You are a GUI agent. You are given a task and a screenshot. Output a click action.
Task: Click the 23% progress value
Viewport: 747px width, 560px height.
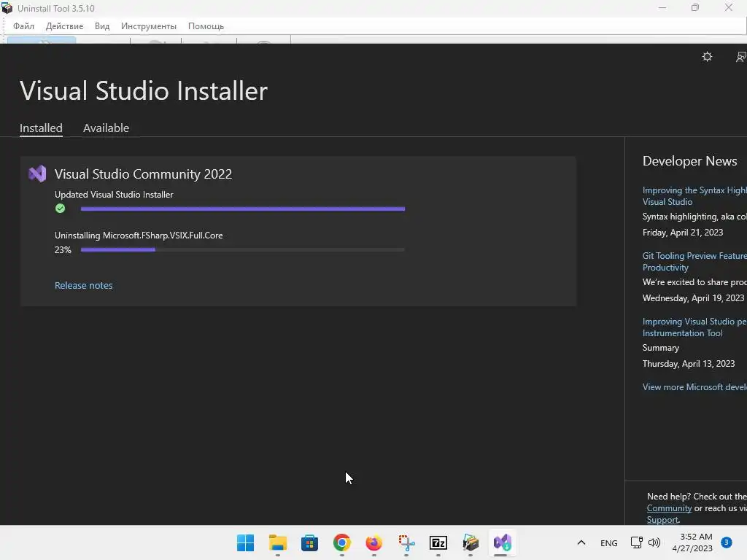(x=63, y=249)
